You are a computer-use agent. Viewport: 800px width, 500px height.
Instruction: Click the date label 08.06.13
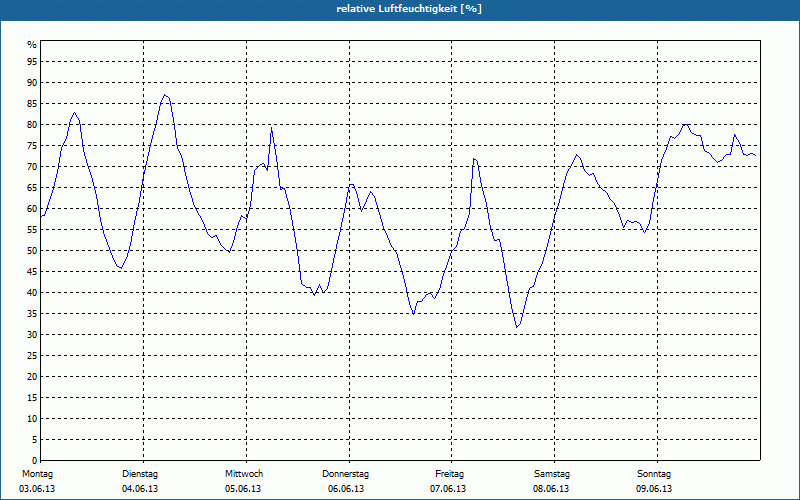(551, 489)
